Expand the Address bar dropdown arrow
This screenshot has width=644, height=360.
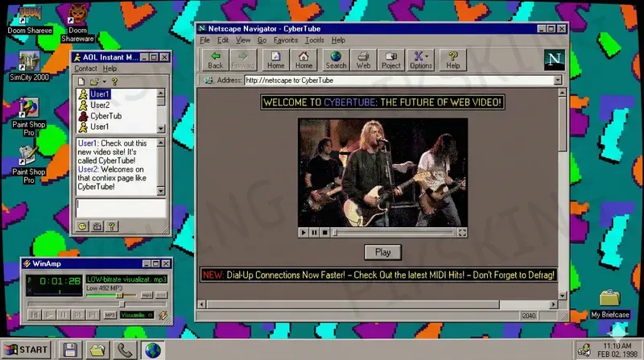click(558, 81)
